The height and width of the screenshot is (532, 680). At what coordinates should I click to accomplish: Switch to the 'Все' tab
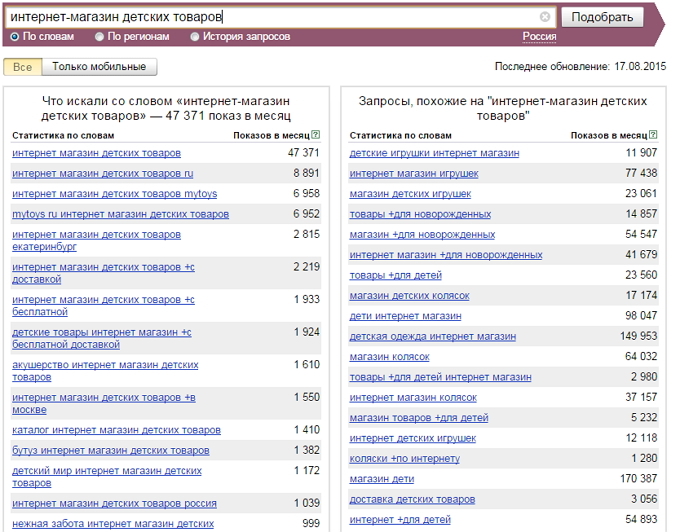point(23,67)
